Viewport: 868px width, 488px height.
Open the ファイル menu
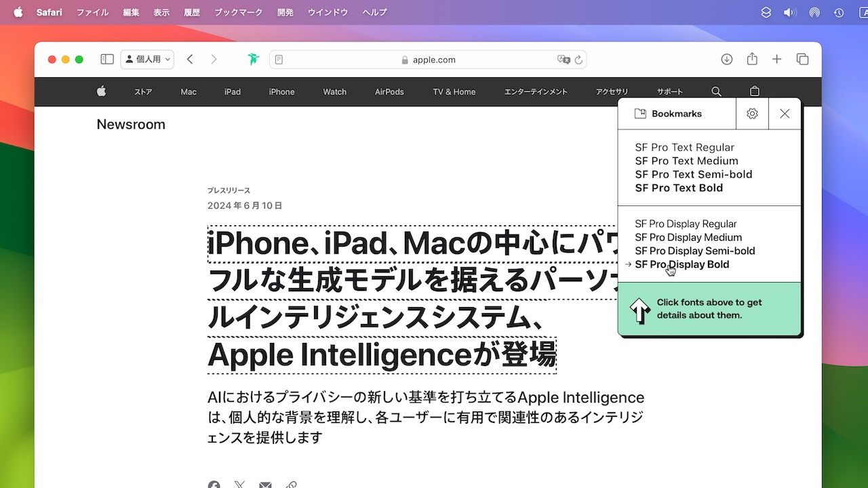[x=92, y=12]
